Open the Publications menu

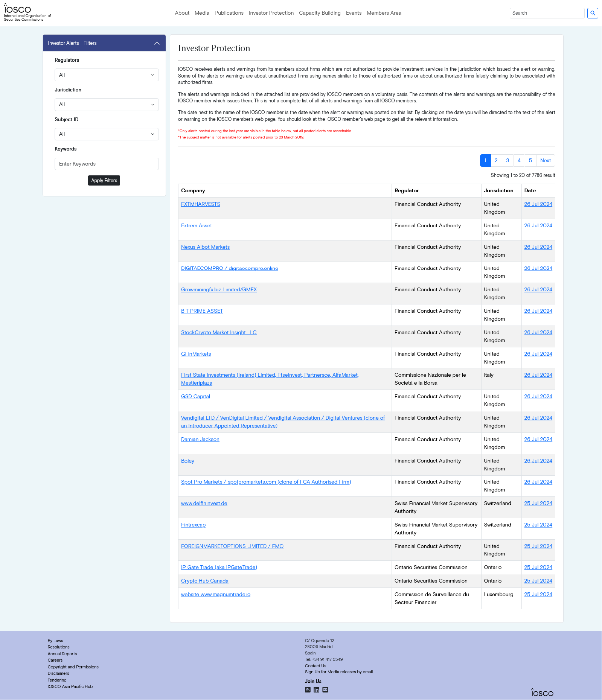pyautogui.click(x=229, y=13)
